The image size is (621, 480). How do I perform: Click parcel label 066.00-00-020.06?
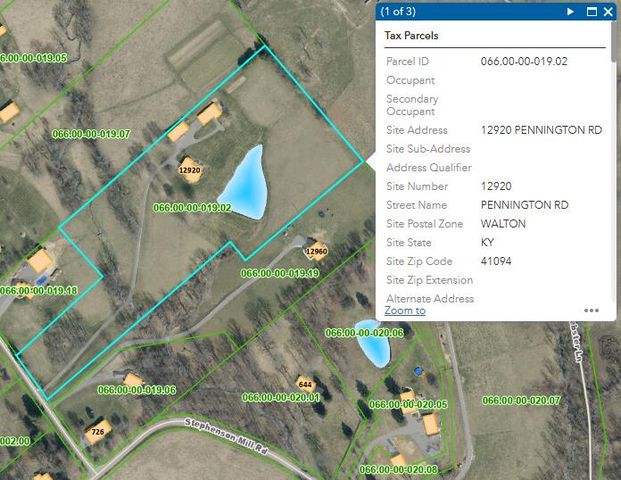click(x=364, y=333)
